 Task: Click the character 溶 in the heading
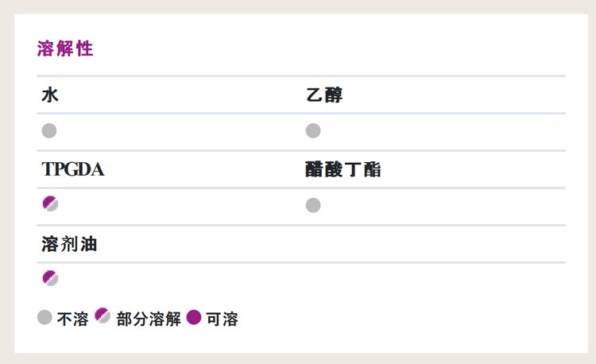point(45,48)
